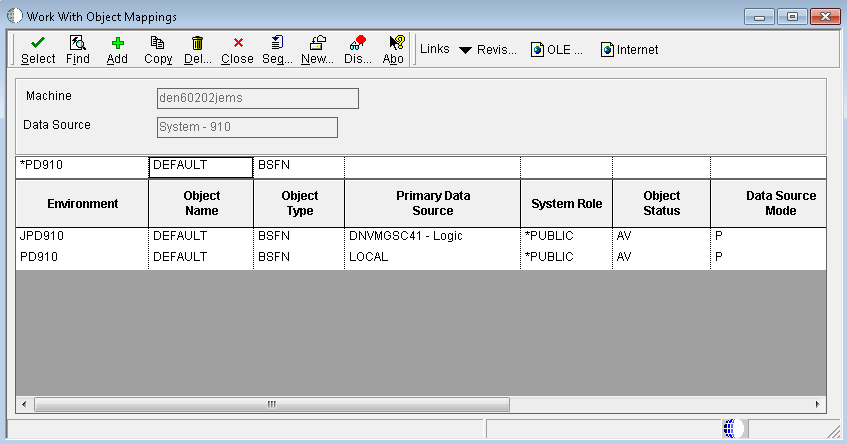Click AV status in PD910 row
This screenshot has width=847, height=444.
pyautogui.click(x=662, y=257)
